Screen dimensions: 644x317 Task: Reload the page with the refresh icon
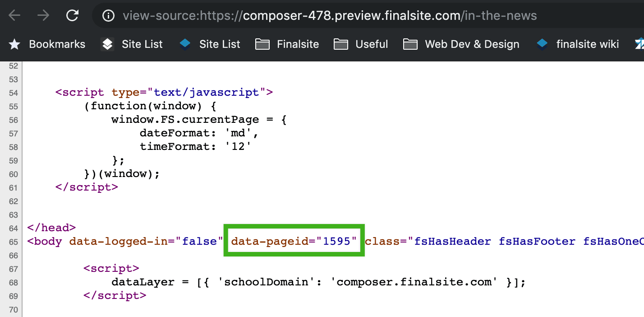(73, 16)
